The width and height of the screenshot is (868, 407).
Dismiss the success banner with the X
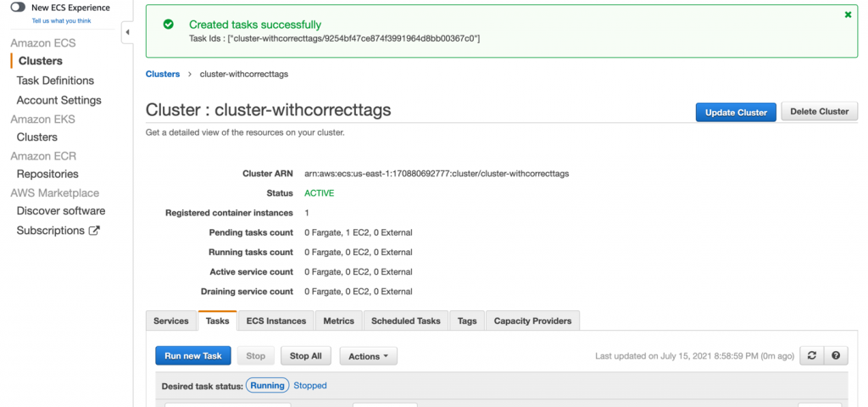click(x=848, y=15)
